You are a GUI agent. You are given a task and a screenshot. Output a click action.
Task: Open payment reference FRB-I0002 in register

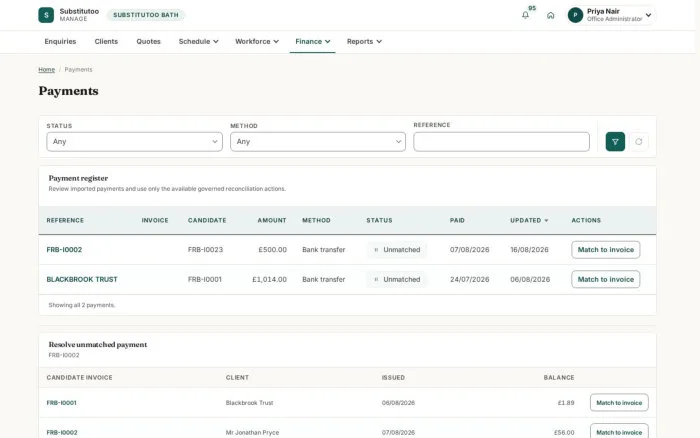(64, 250)
